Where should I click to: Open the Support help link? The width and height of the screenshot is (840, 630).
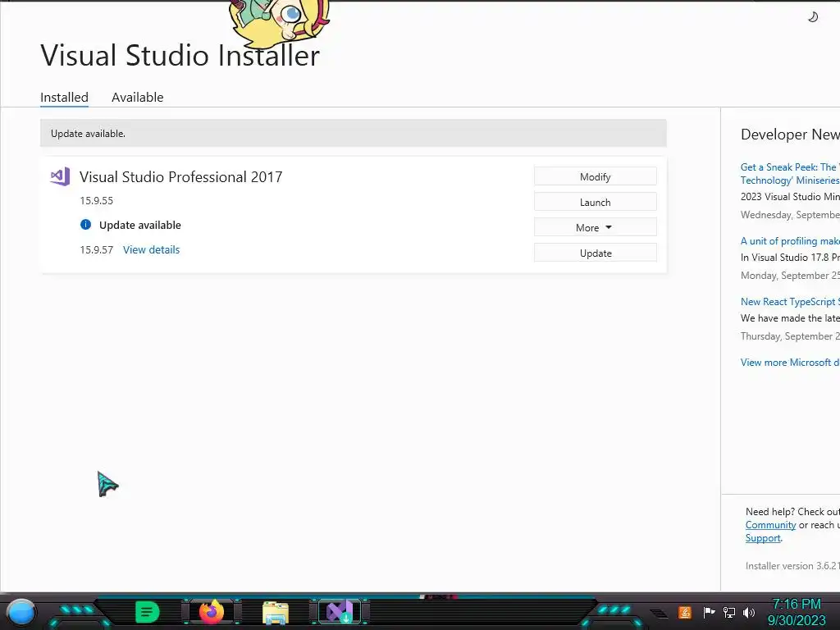click(x=763, y=538)
